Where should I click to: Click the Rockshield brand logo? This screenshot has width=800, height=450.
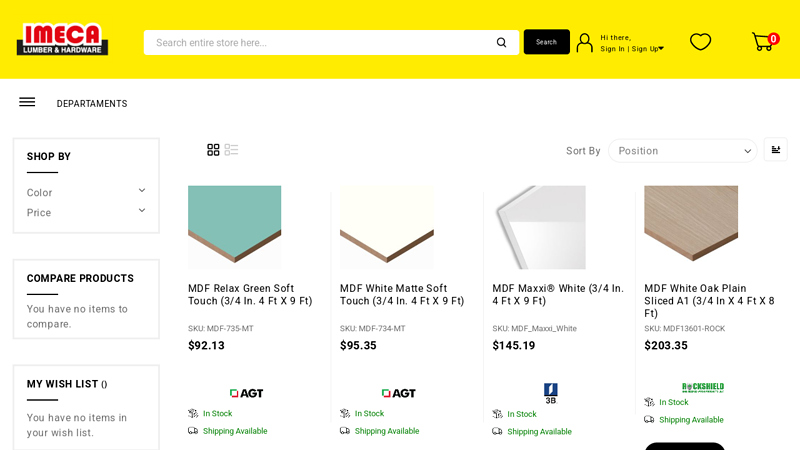(x=702, y=387)
